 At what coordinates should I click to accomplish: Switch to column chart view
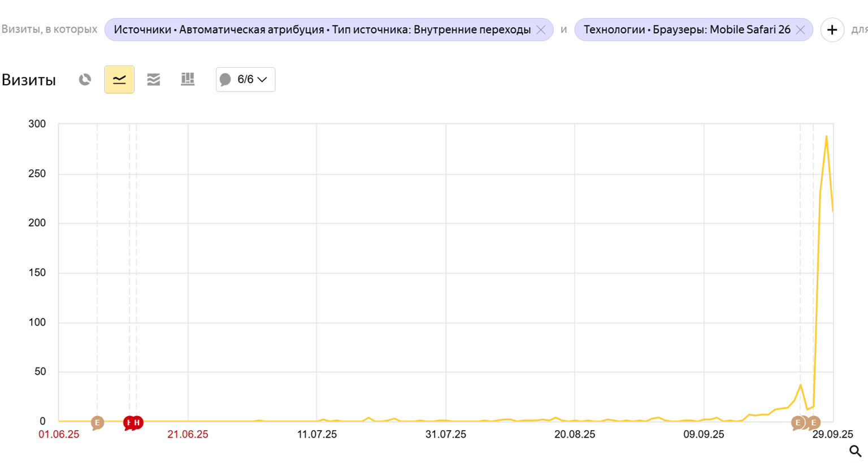[188, 80]
